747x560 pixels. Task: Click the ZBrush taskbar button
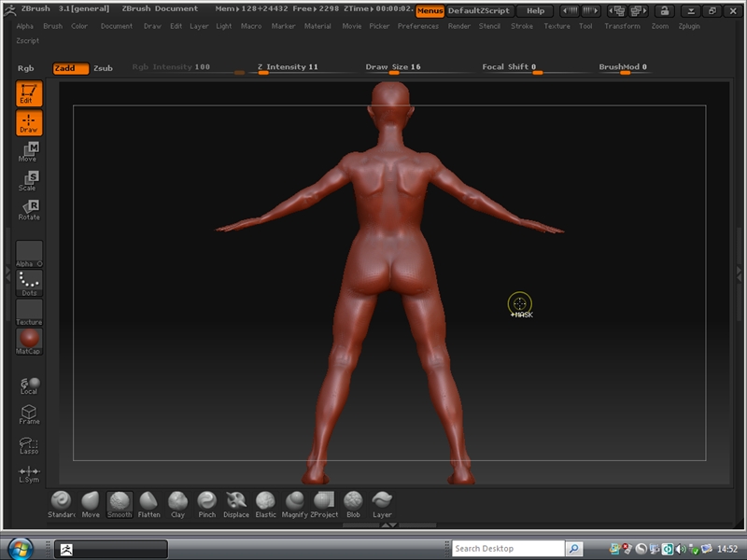coord(111,549)
